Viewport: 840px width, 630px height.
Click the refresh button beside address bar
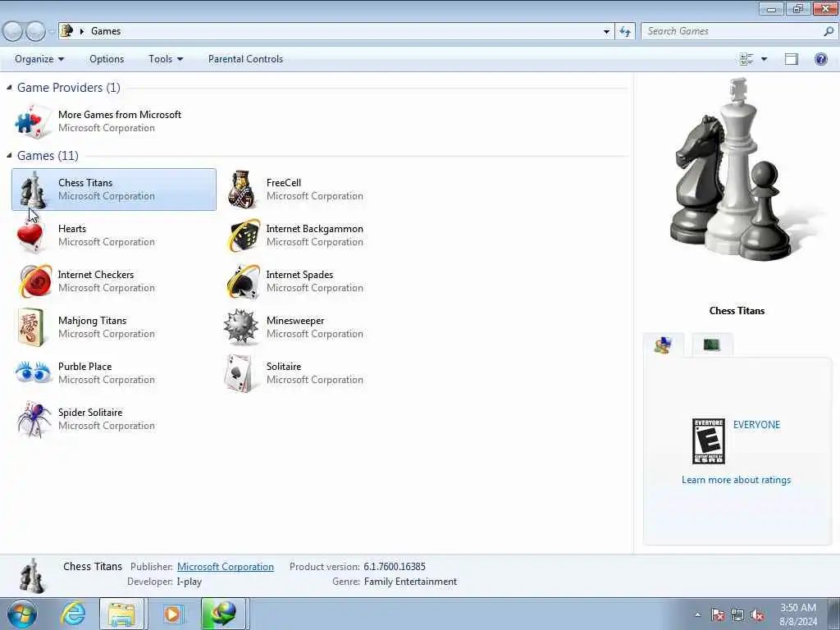(x=625, y=32)
